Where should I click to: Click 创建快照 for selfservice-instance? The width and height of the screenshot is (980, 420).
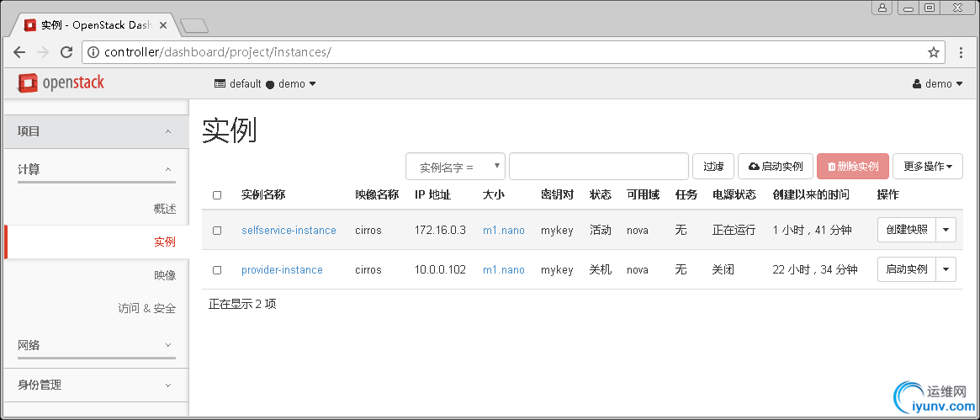point(906,230)
